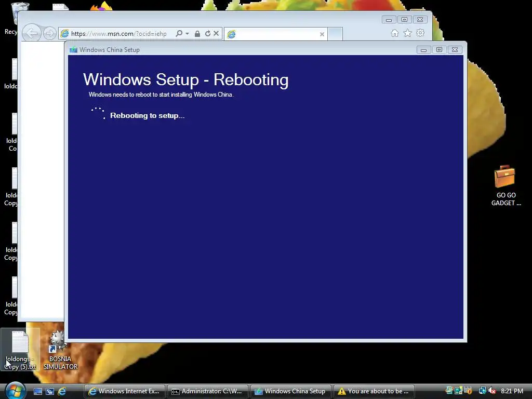Click Switch between windows quick launch icon
The height and width of the screenshot is (399, 532).
pyautogui.click(x=50, y=391)
